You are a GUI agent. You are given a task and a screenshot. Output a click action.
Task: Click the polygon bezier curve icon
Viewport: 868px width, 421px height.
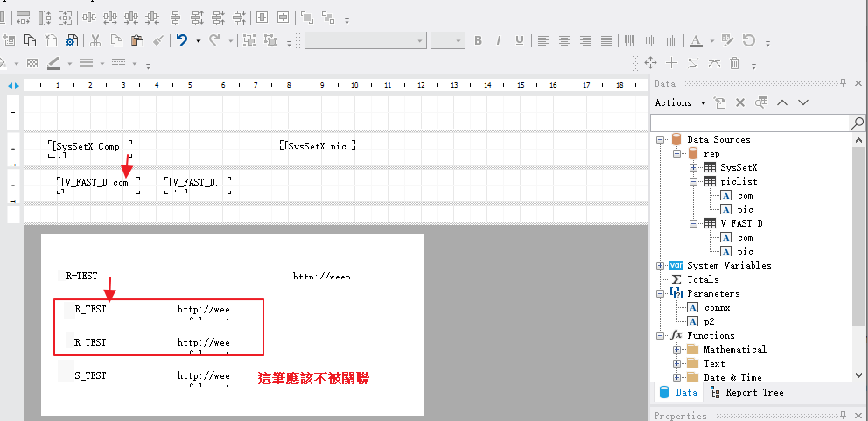pyautogui.click(x=714, y=63)
